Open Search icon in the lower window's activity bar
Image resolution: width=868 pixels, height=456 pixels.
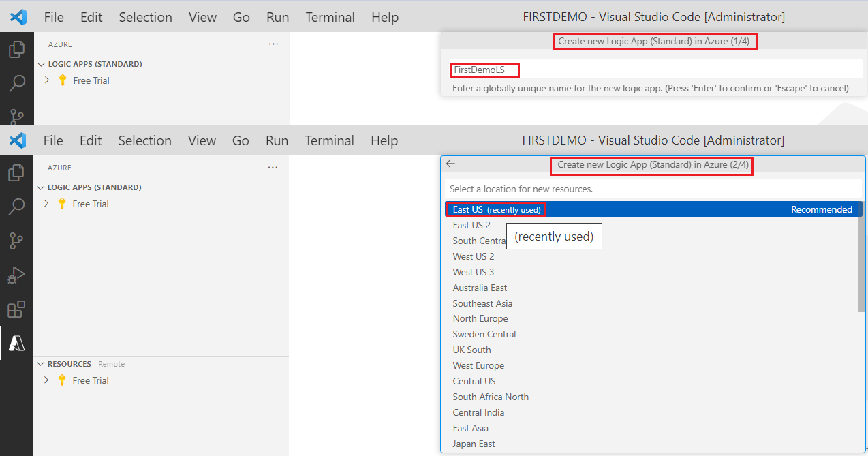pos(16,207)
